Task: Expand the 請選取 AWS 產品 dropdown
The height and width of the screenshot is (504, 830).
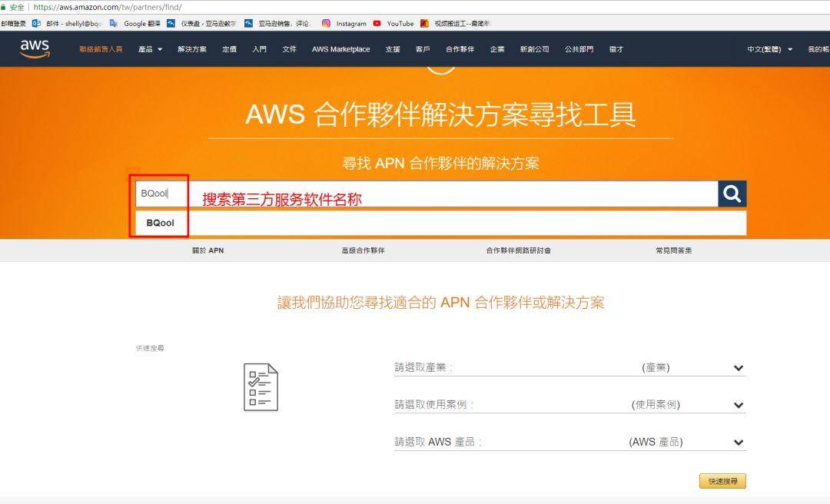Action: click(570, 442)
